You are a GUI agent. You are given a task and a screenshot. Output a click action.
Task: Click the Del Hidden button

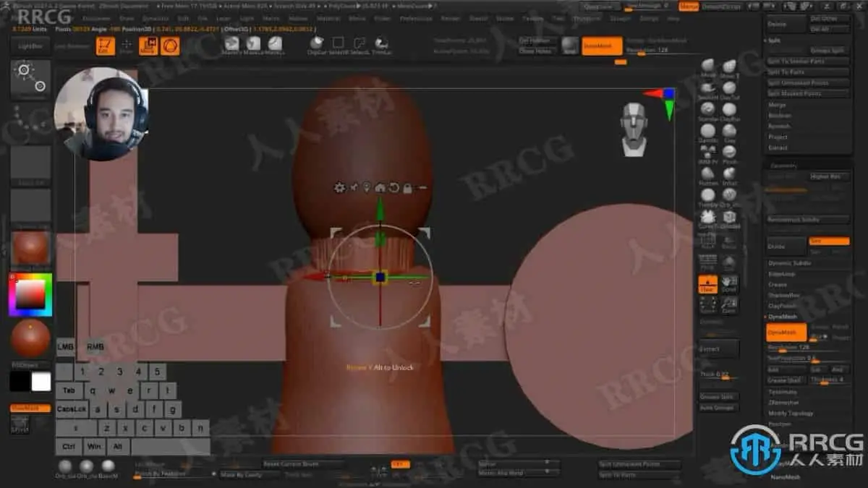537,41
